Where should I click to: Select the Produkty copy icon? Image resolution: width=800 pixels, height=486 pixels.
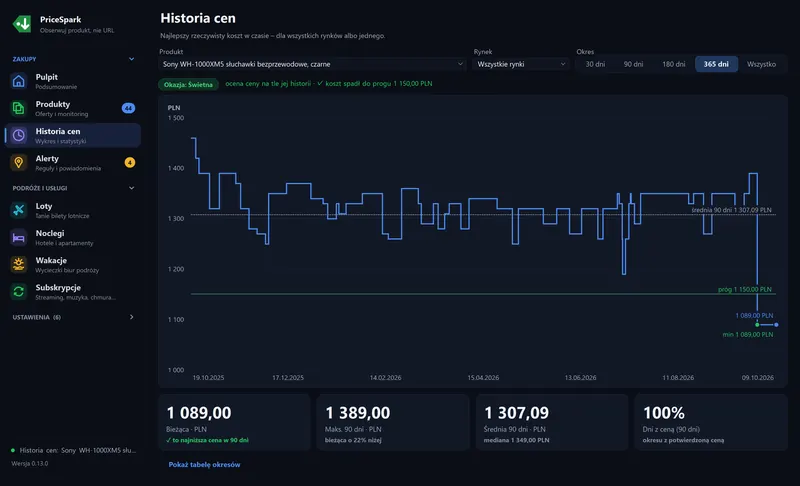[18, 108]
